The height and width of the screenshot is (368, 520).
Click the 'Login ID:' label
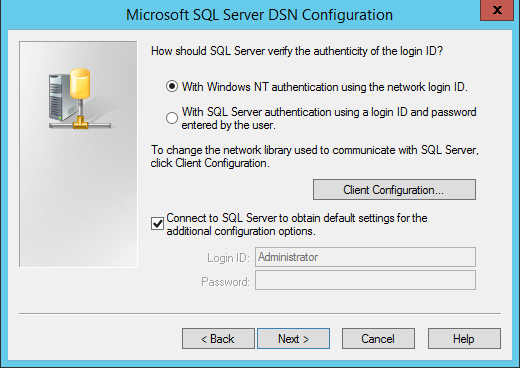tap(228, 258)
